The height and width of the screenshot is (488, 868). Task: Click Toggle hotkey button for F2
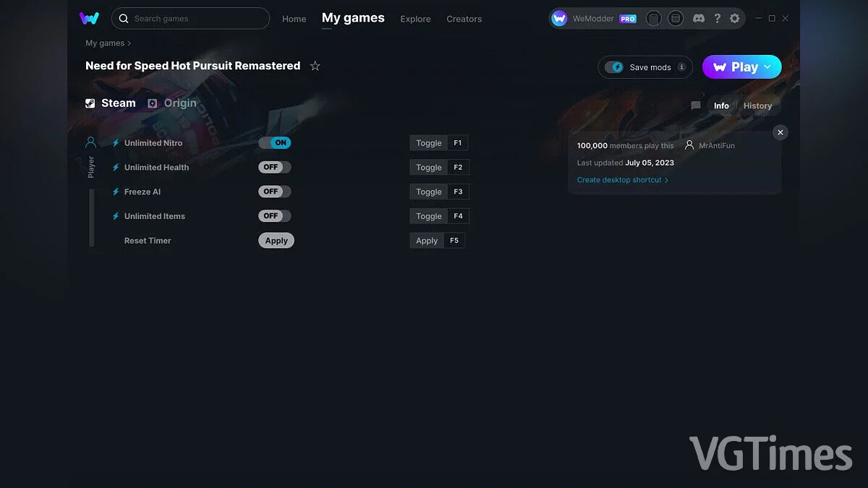pos(429,168)
